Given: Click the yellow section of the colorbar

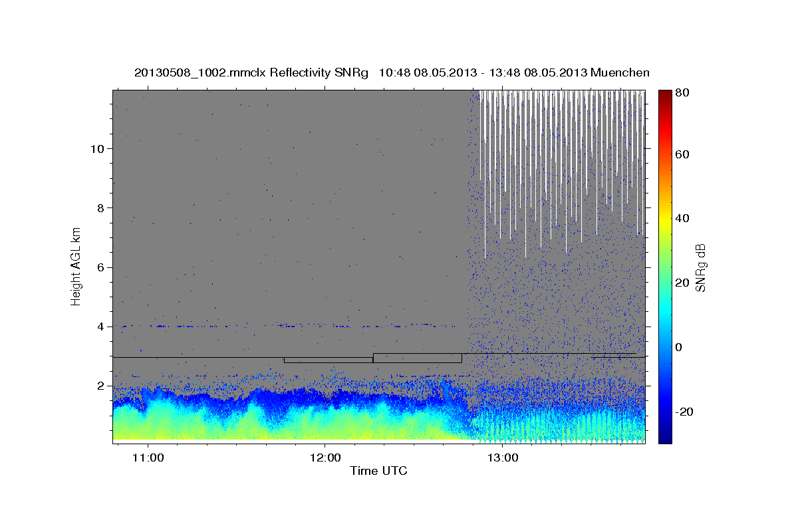Looking at the screenshot, I should pos(664,219).
